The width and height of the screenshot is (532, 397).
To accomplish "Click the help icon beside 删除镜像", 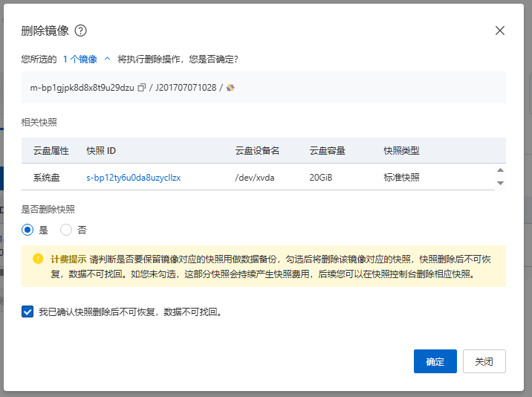I will (x=81, y=30).
